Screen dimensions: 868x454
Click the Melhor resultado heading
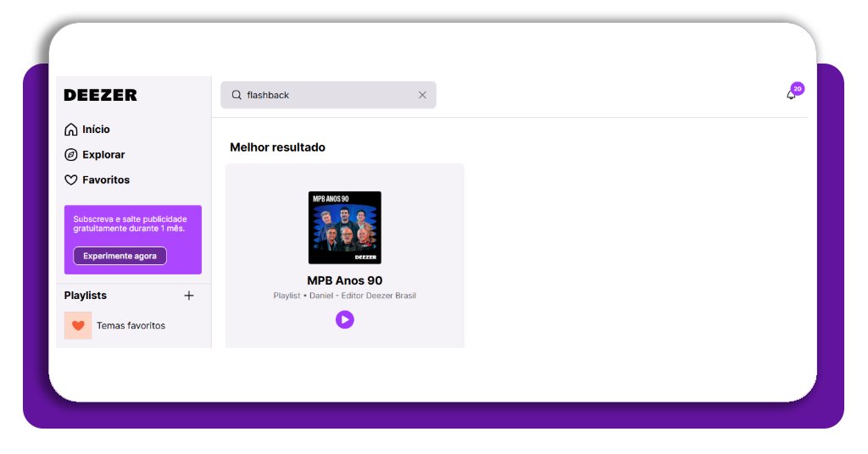pos(277,147)
